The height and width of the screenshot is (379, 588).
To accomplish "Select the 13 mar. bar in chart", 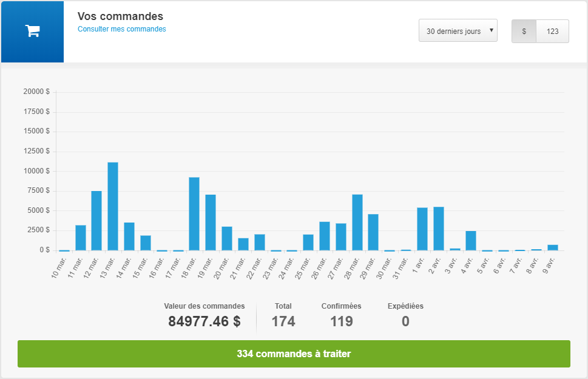I will click(113, 206).
